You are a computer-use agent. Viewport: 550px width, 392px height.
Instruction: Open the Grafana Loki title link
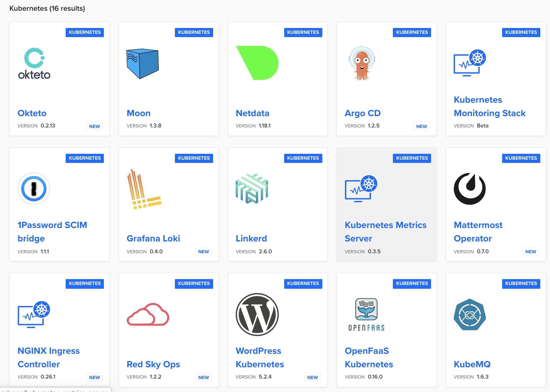[x=153, y=238]
